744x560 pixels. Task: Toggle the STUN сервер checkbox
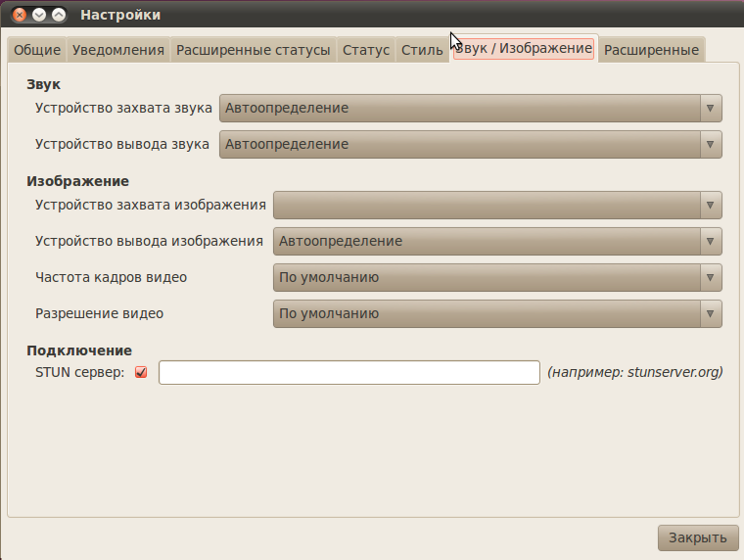pyautogui.click(x=141, y=372)
